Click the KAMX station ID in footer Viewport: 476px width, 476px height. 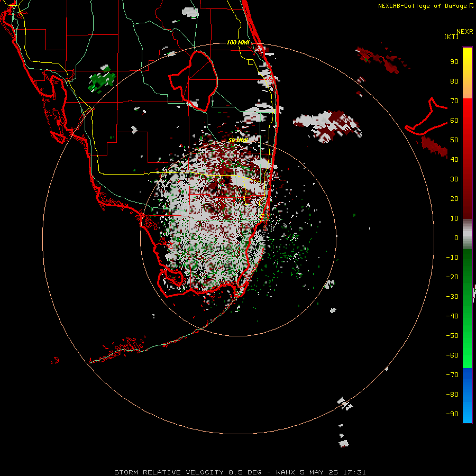click(286, 472)
